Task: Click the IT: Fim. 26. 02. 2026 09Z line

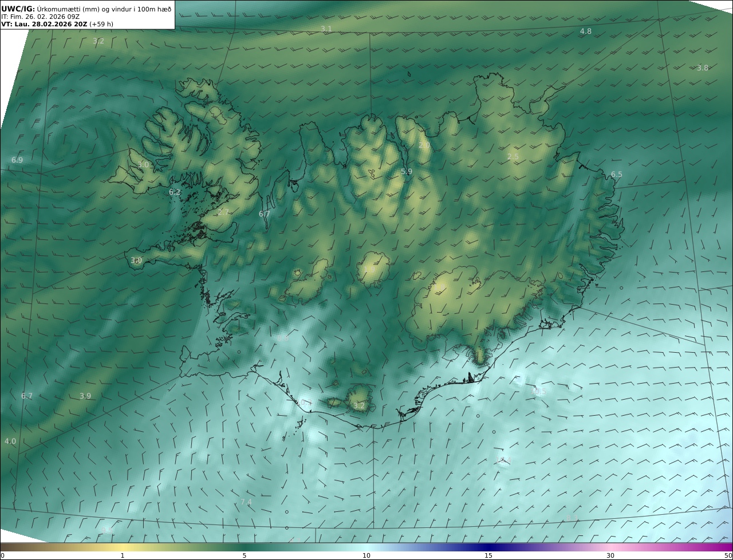Action: click(x=41, y=17)
